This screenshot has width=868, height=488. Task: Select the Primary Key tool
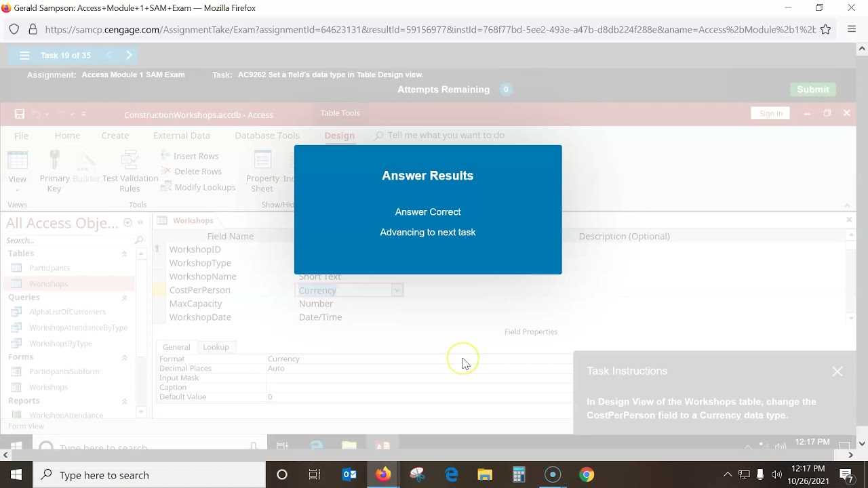[x=54, y=171]
